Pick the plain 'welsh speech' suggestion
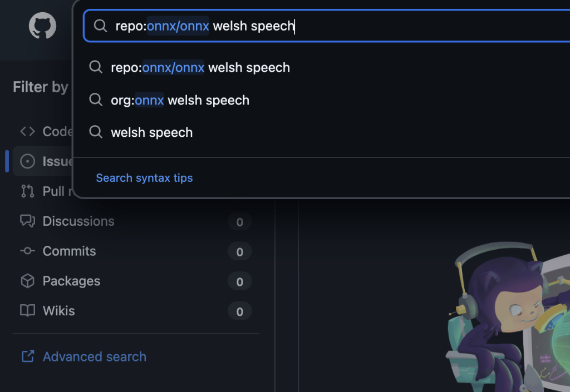The image size is (570, 392). (x=151, y=132)
